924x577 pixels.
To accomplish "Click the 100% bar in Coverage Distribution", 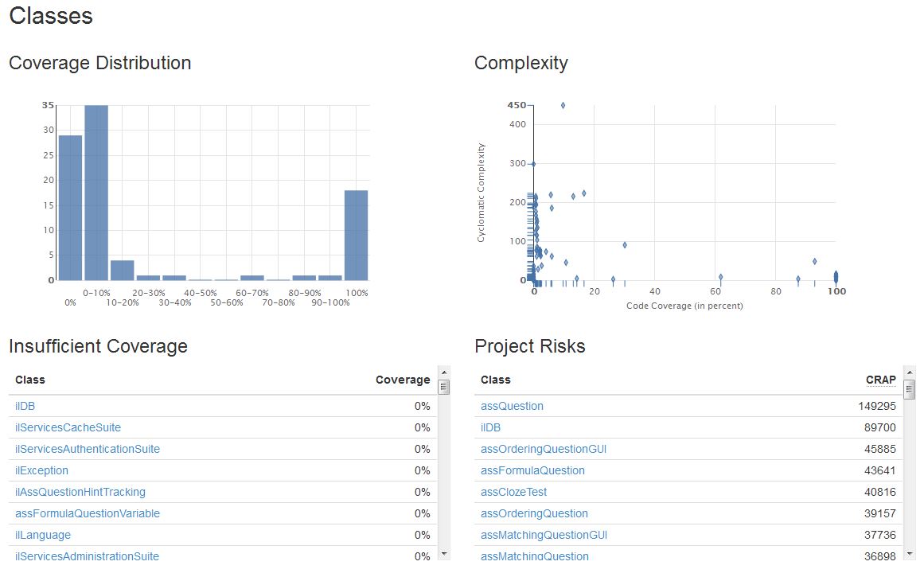I will pyautogui.click(x=356, y=235).
